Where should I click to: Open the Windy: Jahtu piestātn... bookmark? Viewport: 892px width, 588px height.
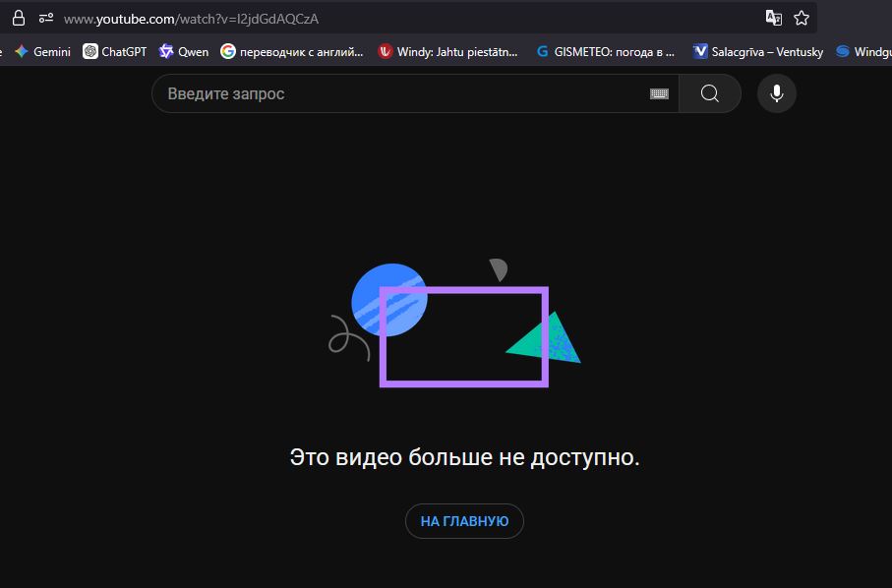coord(447,52)
